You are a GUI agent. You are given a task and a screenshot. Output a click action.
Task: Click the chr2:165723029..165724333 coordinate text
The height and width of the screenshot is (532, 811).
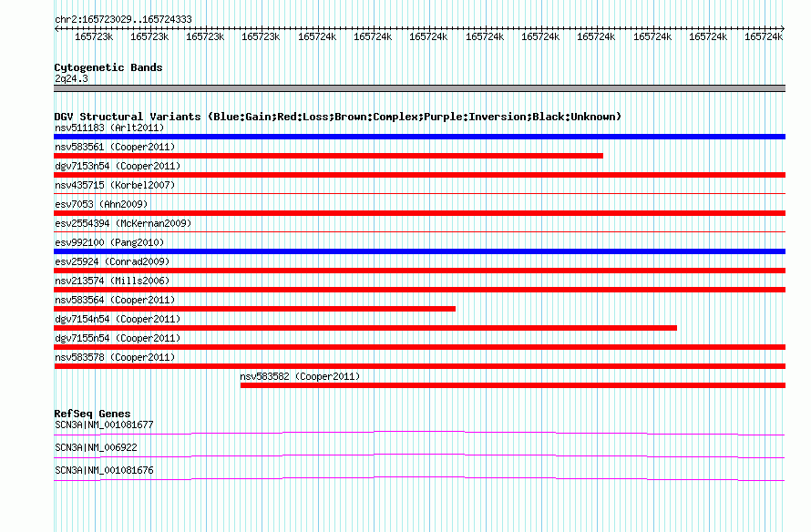[123, 19]
